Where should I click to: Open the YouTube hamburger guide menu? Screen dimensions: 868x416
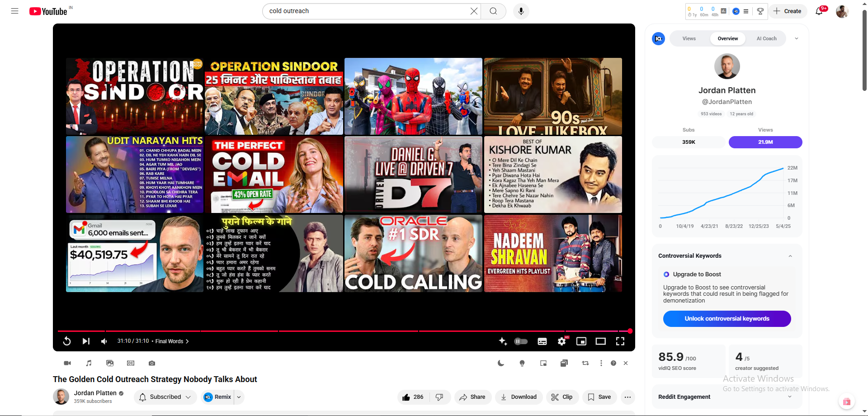pos(14,11)
